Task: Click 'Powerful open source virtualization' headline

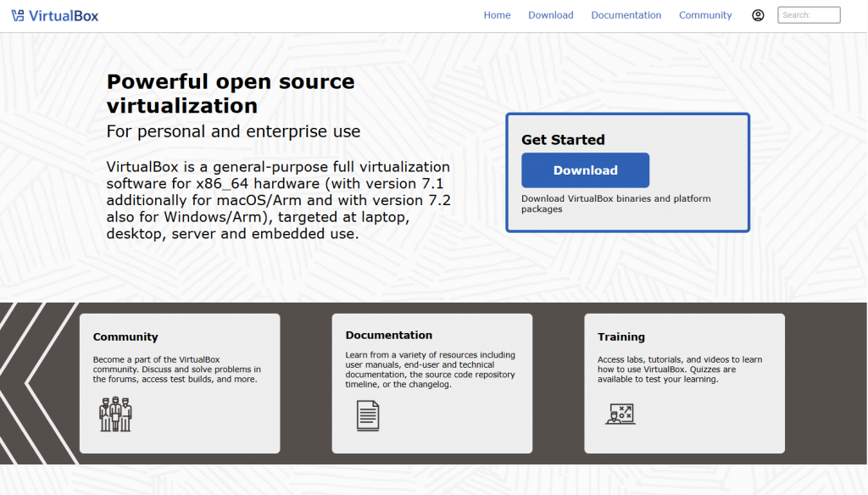Action: pos(231,93)
